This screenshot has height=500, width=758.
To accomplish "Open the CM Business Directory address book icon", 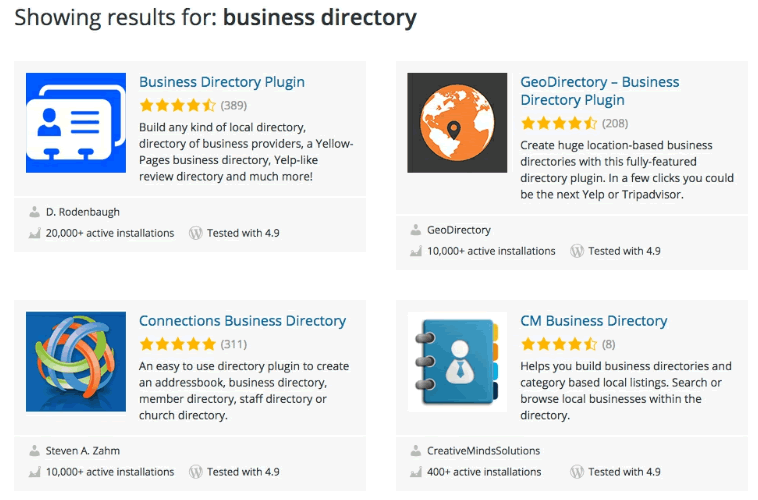I will [457, 362].
